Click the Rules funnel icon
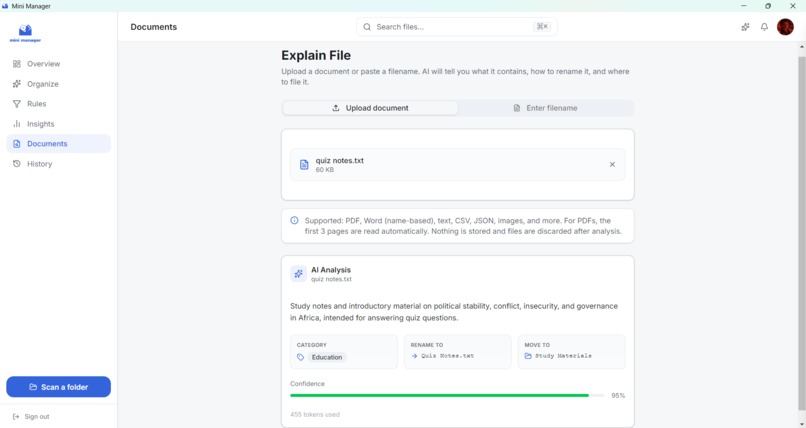Screen dimensions: 806x428 click(x=17, y=104)
